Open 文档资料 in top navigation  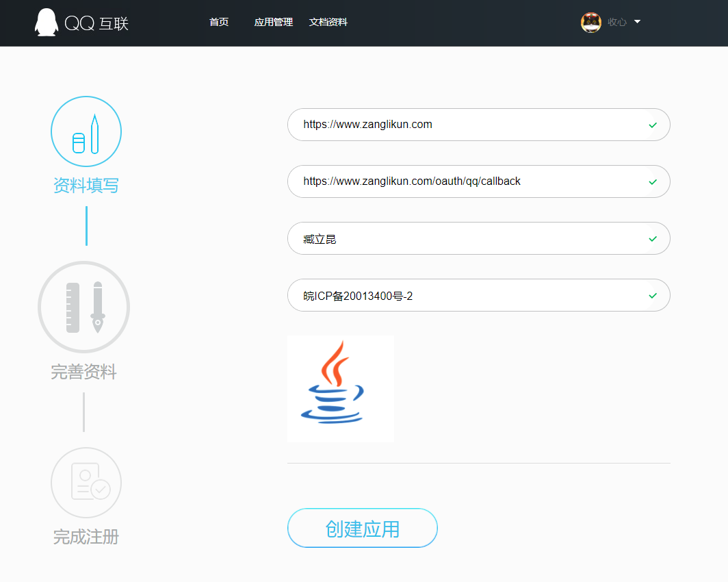[x=328, y=22]
